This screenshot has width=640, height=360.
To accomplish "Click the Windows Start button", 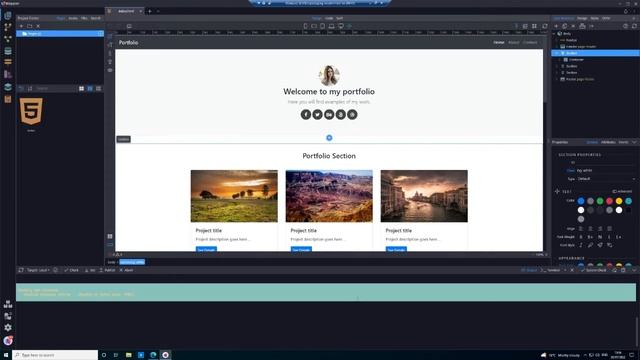I will 6,355.
